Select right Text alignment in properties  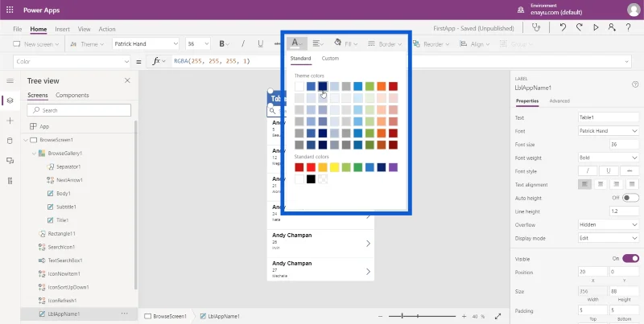point(616,185)
